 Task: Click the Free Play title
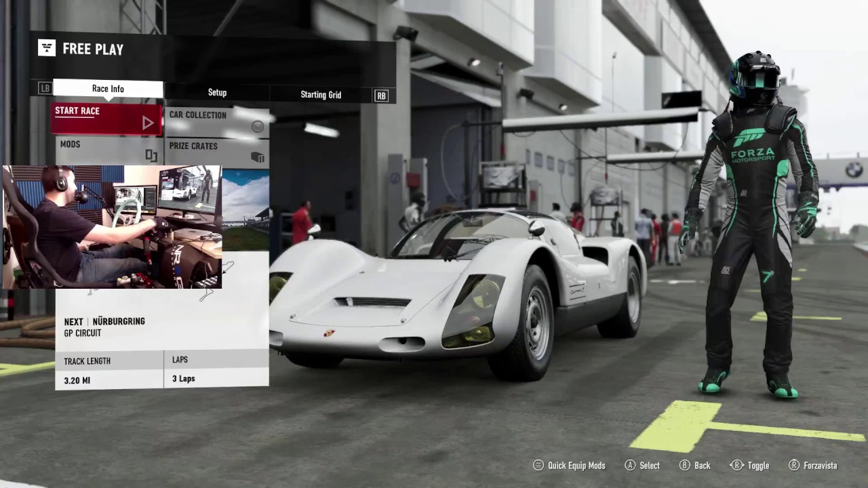tap(93, 49)
